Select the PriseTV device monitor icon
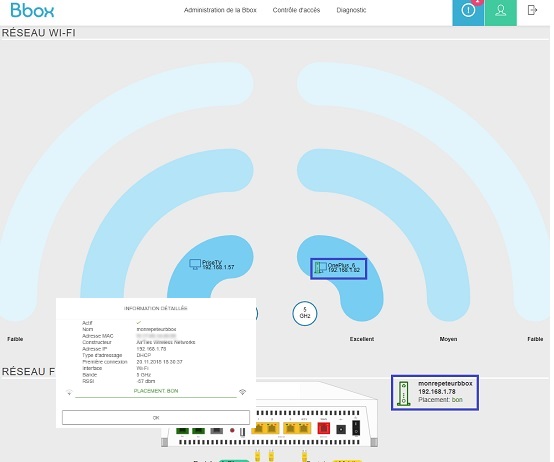554x462 pixels. (195, 264)
